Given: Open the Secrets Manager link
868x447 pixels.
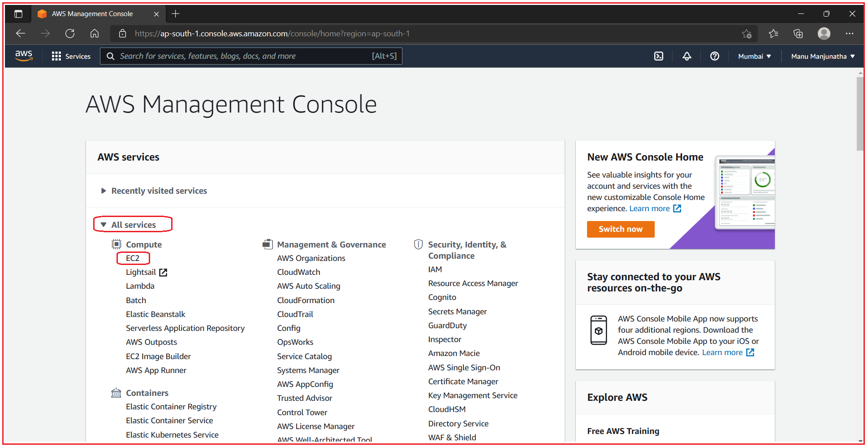Looking at the screenshot, I should tap(457, 312).
